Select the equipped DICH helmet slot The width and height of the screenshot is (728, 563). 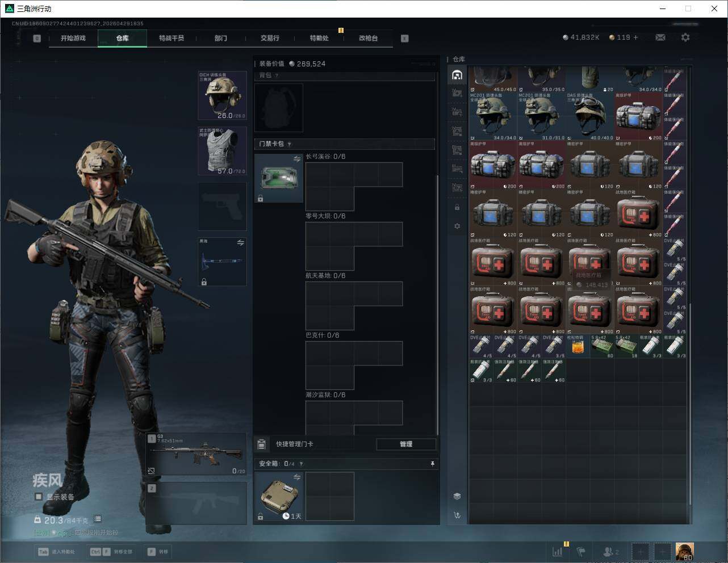[222, 95]
